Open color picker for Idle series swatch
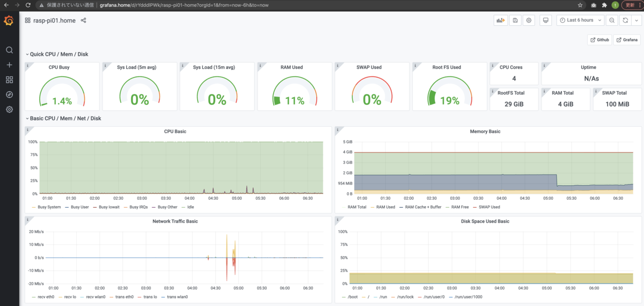The height and width of the screenshot is (306, 644). point(184,207)
